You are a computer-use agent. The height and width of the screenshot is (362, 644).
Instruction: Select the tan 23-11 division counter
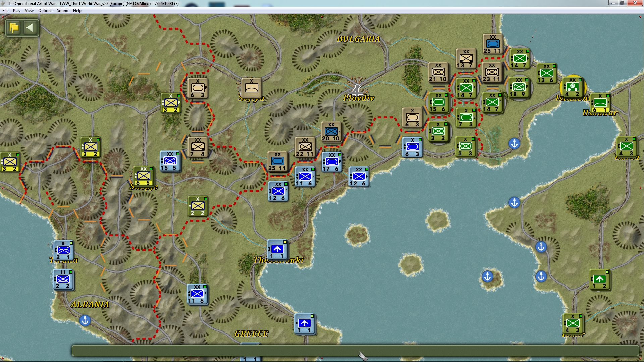coord(492,72)
